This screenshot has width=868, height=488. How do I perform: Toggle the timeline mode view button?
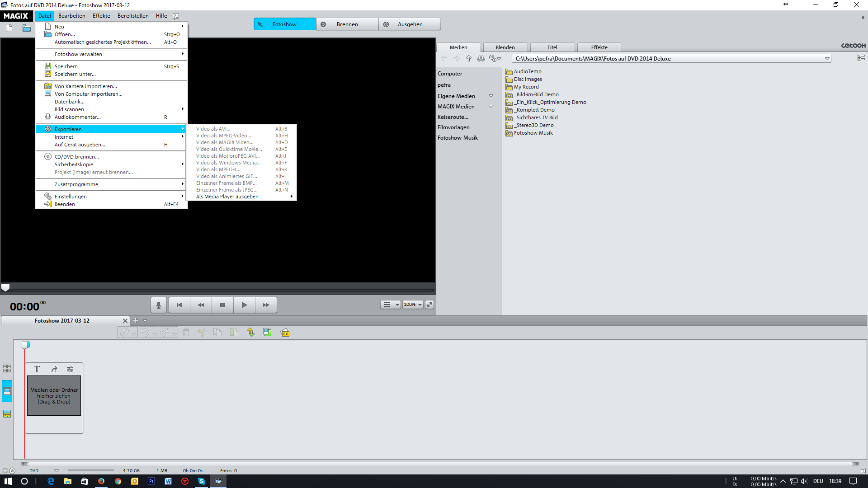(7, 414)
